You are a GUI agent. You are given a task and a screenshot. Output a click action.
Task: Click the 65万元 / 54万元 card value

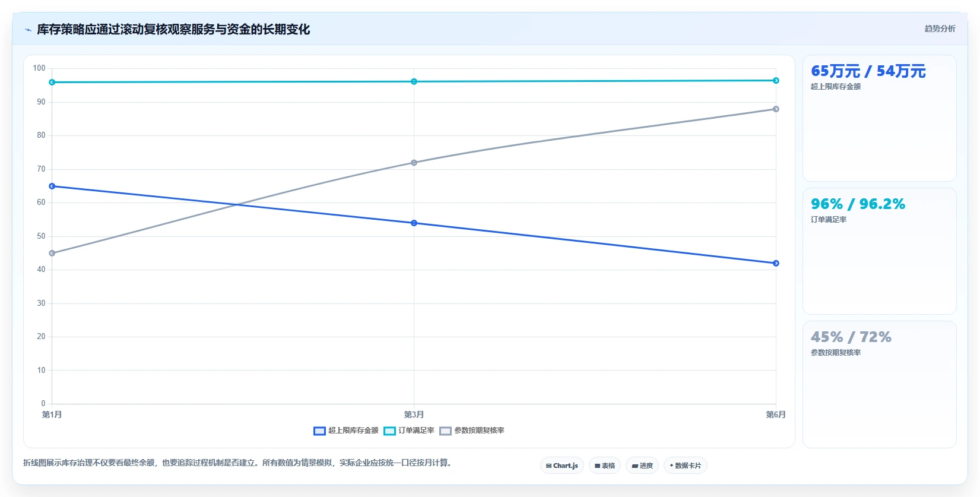pyautogui.click(x=868, y=71)
